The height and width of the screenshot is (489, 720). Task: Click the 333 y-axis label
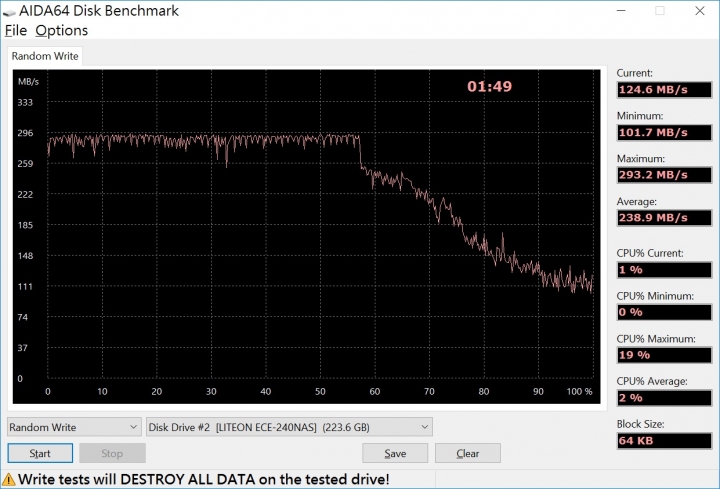coord(25,102)
